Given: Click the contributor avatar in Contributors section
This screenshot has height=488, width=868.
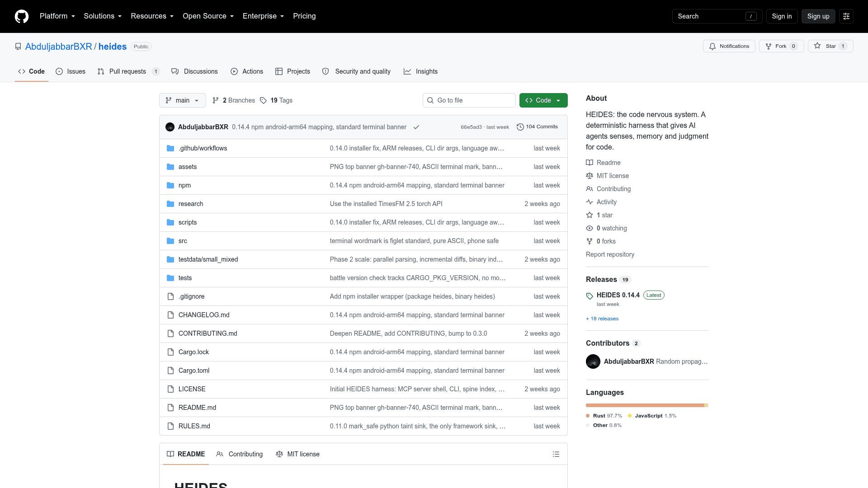Looking at the screenshot, I should point(593,361).
